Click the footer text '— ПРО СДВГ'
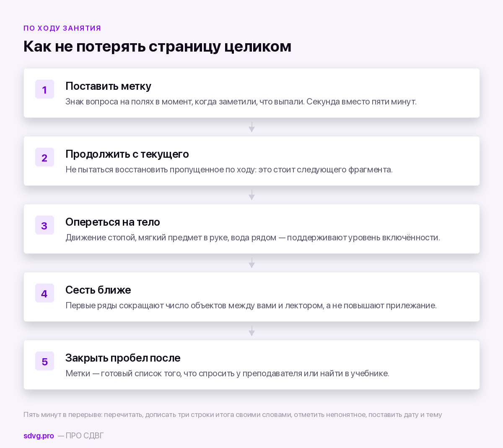This screenshot has width=503, height=448. [80, 435]
